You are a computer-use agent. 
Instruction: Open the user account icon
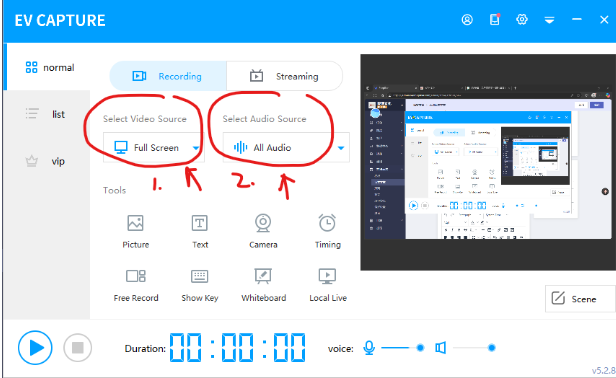(x=467, y=20)
